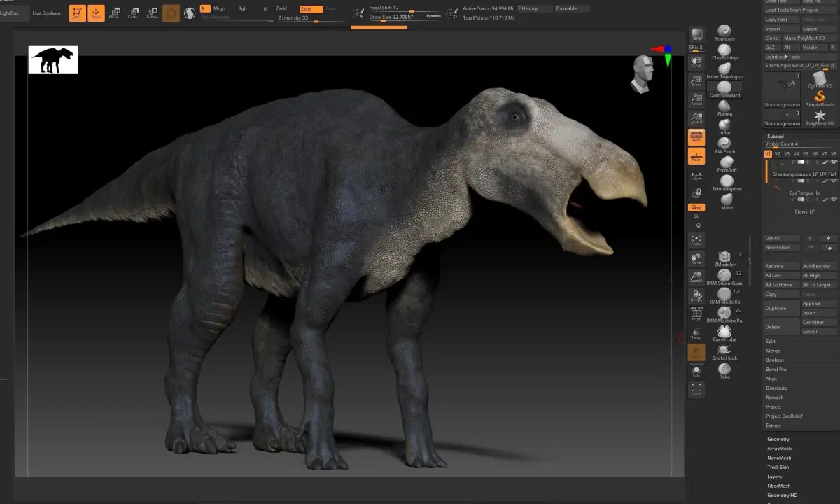
Task: Expand the Geometry section
Action: coord(778,440)
